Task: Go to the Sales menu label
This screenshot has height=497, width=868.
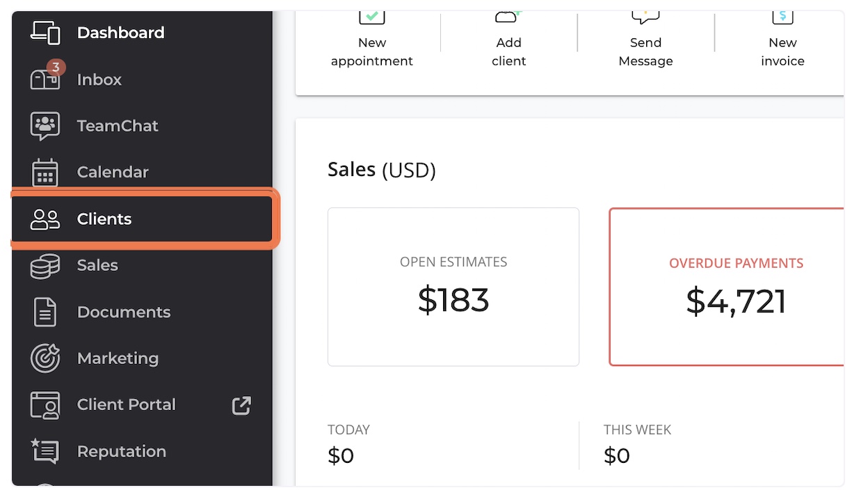Action: coord(97,265)
